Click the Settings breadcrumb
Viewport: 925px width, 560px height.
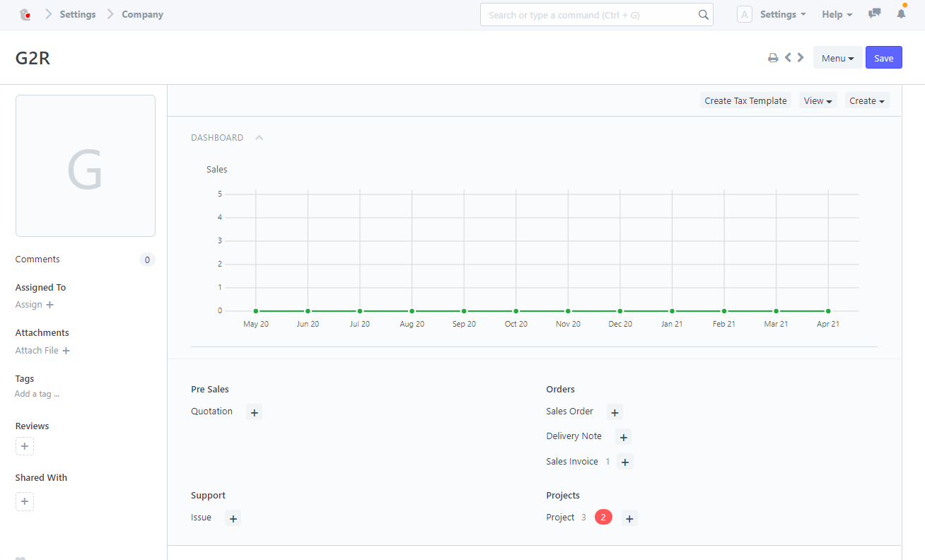(78, 14)
